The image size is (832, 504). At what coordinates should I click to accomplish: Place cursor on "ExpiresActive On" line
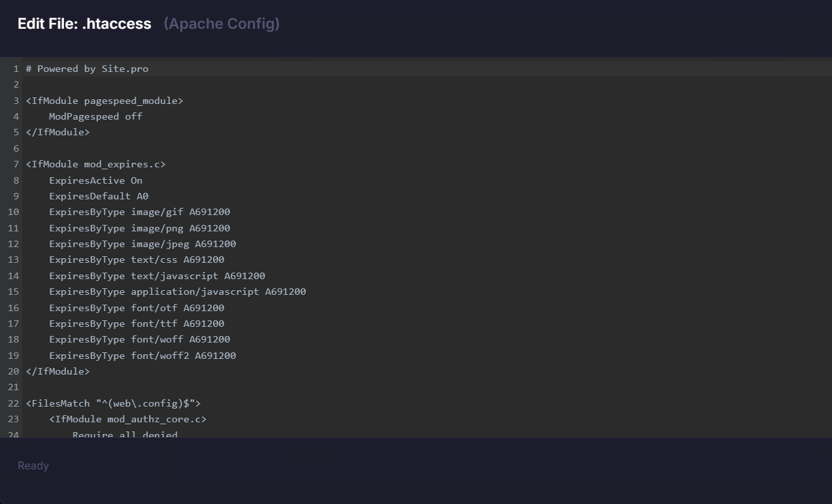pos(95,180)
